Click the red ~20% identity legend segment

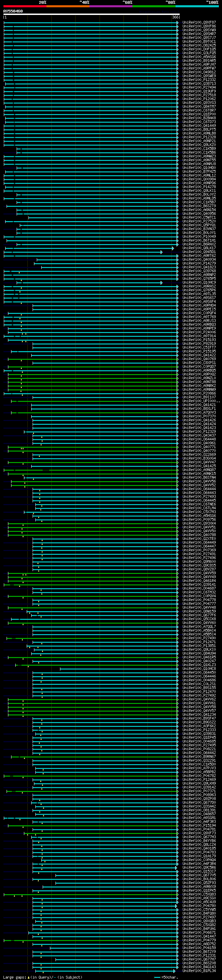click(25, 6)
